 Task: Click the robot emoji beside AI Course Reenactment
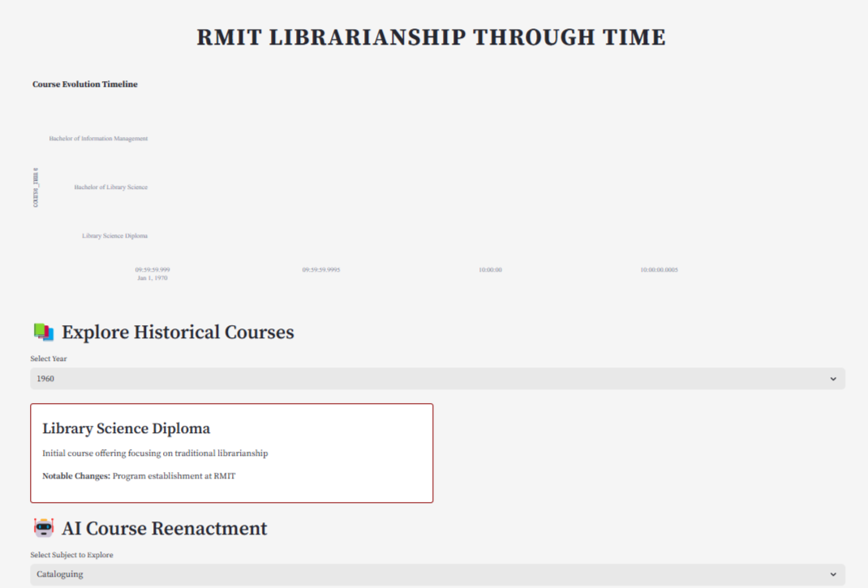click(x=44, y=528)
